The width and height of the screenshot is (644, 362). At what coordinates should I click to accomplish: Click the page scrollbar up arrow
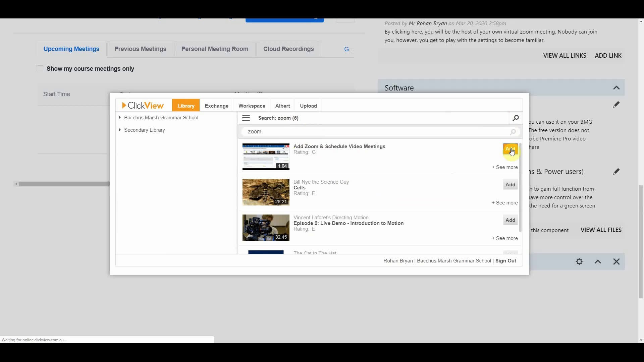[641, 21]
